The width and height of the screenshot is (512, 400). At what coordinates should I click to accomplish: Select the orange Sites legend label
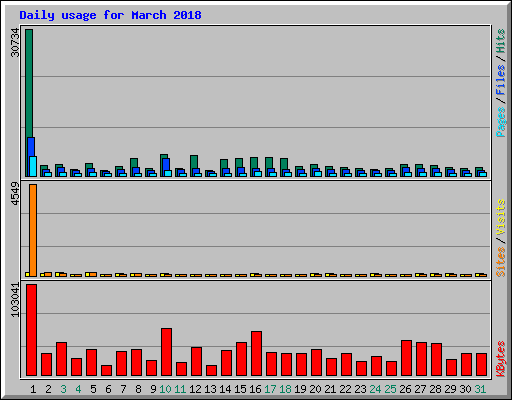tap(501, 262)
